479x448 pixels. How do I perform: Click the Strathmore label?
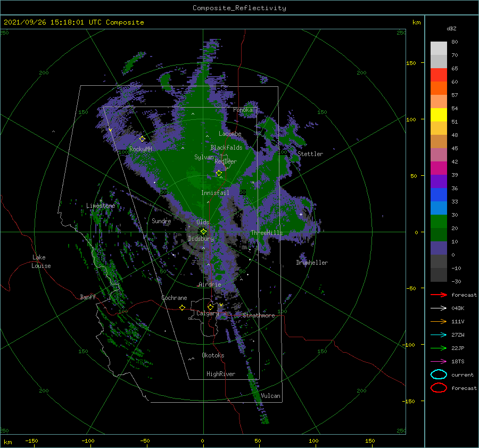(259, 315)
